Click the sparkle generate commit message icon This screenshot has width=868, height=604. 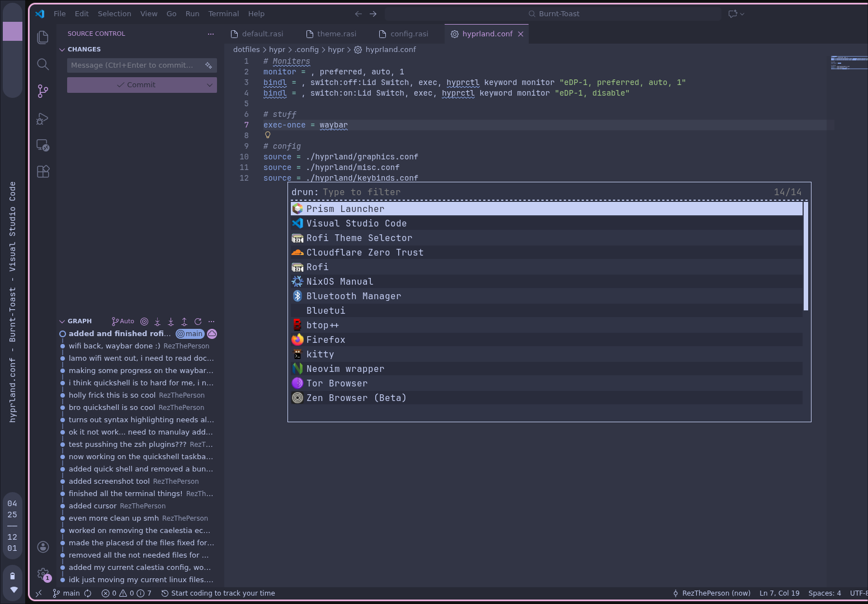point(209,65)
